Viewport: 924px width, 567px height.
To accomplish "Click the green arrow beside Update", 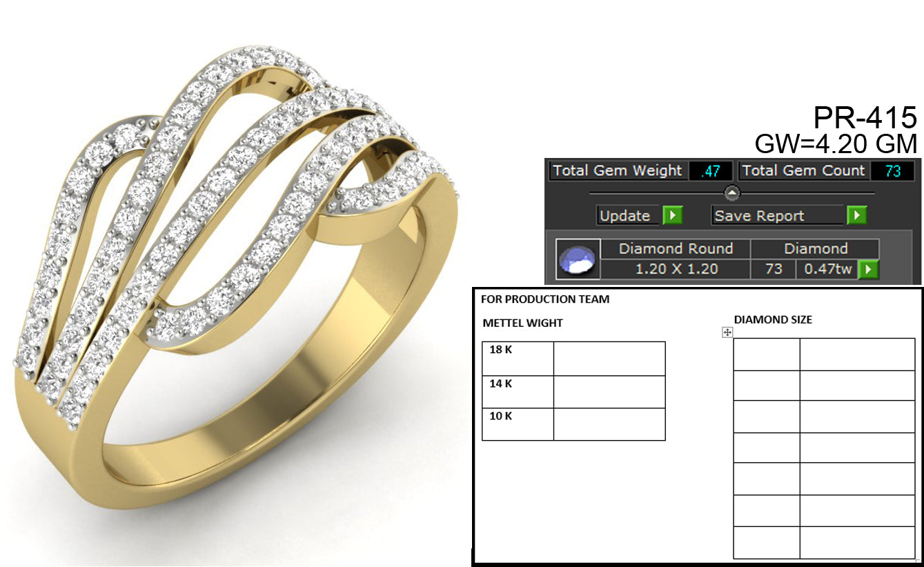I will tap(672, 216).
